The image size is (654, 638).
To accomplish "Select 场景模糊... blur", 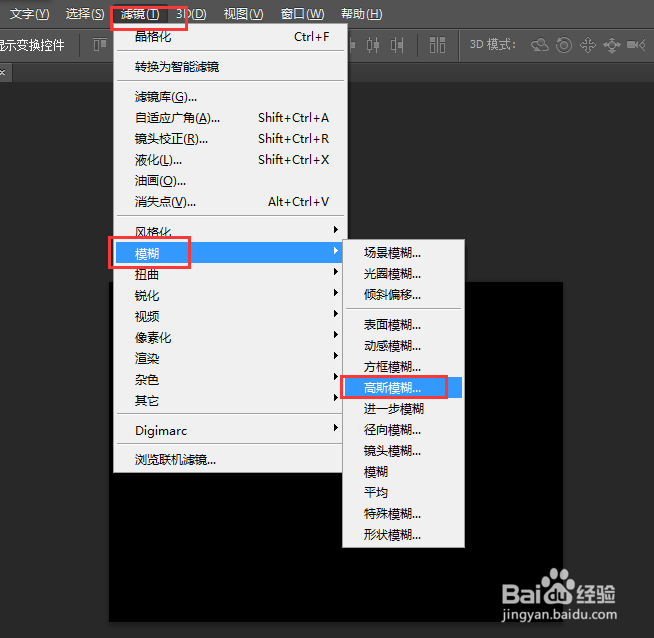I will tap(403, 253).
